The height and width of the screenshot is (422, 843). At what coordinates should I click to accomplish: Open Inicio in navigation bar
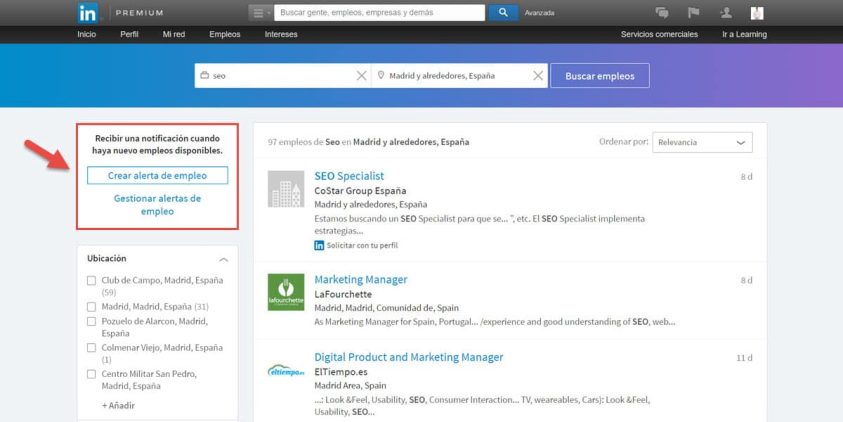pyautogui.click(x=87, y=34)
